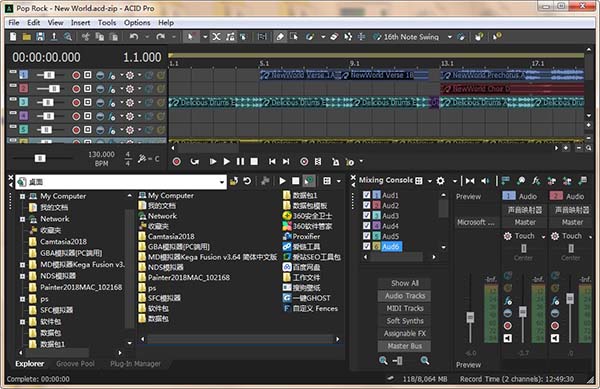This screenshot has width=600, height=389.
Task: Open Mixing Console gear settings icon
Action: tap(440, 181)
